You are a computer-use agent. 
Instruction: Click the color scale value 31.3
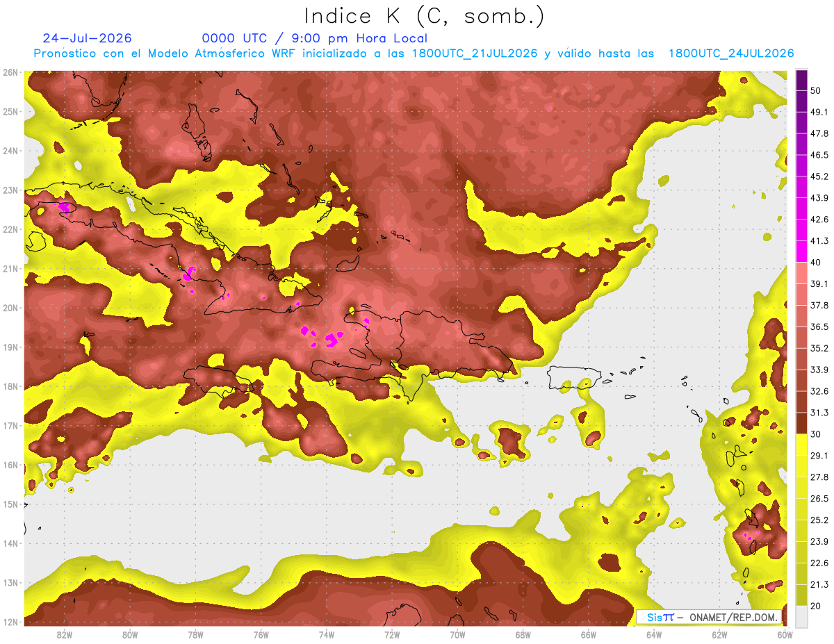click(819, 413)
